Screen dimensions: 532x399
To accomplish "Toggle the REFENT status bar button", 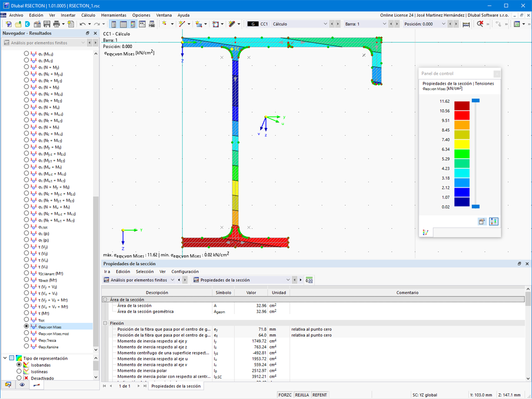I will 320,395.
